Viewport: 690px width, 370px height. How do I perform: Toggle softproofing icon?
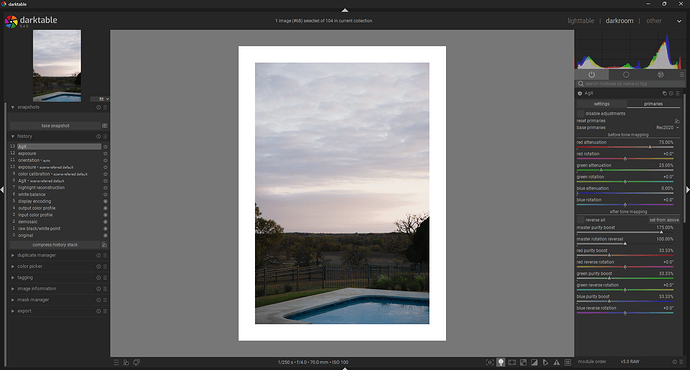pyautogui.click(x=545, y=363)
